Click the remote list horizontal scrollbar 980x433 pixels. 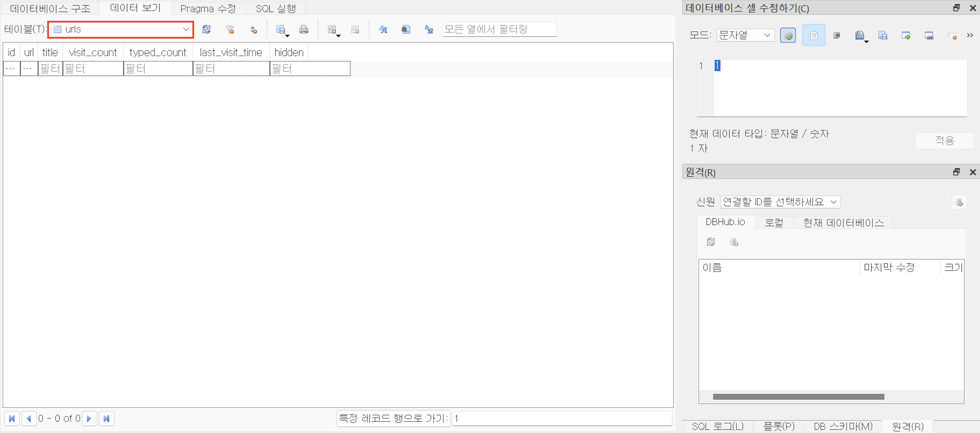(798, 397)
